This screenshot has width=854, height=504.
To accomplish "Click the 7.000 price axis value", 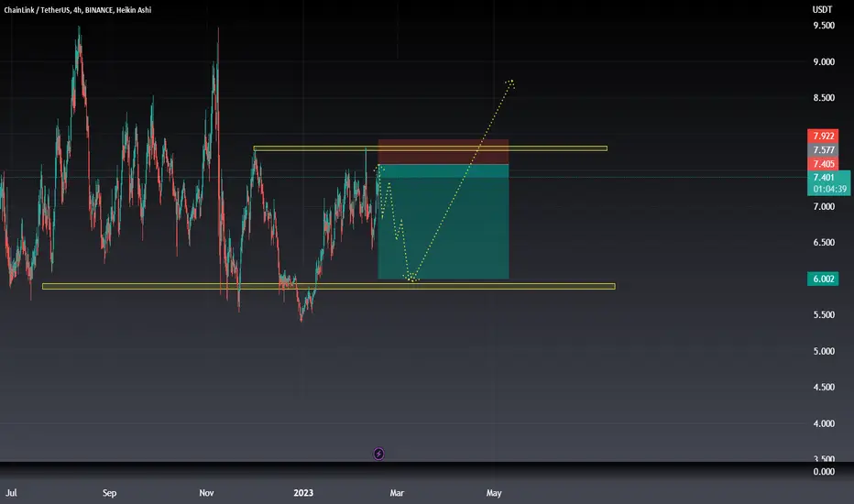I will point(824,206).
